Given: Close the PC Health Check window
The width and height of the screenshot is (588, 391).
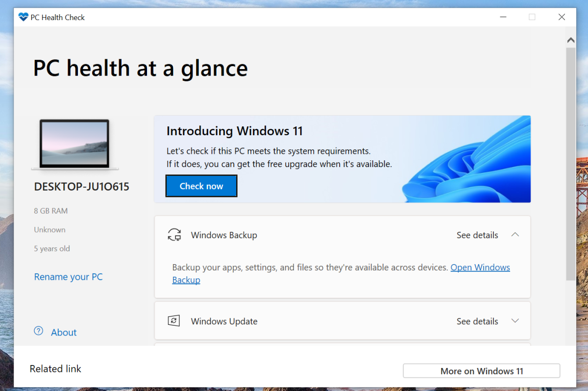Looking at the screenshot, I should coord(562,17).
